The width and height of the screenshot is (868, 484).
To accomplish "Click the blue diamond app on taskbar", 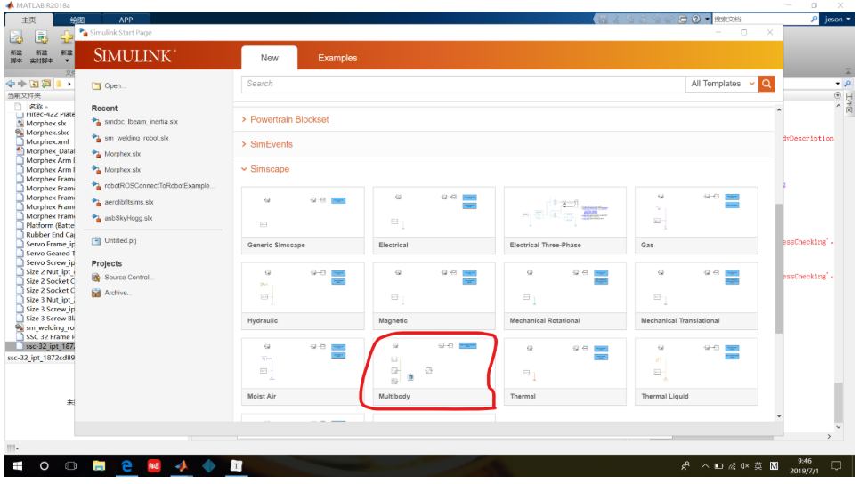I will [x=208, y=466].
